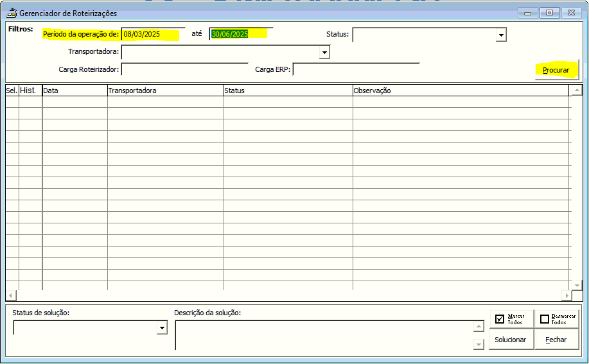The image size is (589, 364).
Task: Click the Gerenciador de Roteirizações title icon
Action: (x=12, y=13)
